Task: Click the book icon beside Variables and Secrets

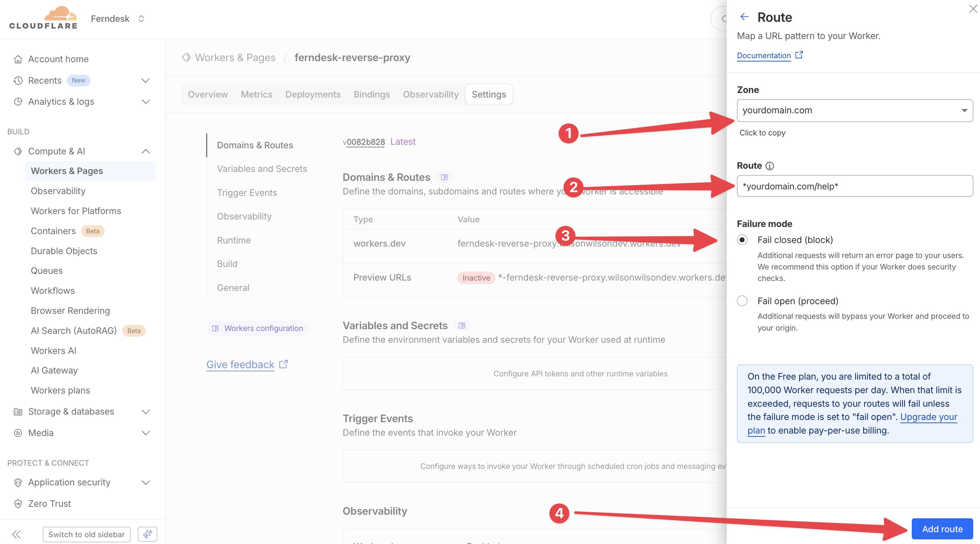Action: click(462, 326)
